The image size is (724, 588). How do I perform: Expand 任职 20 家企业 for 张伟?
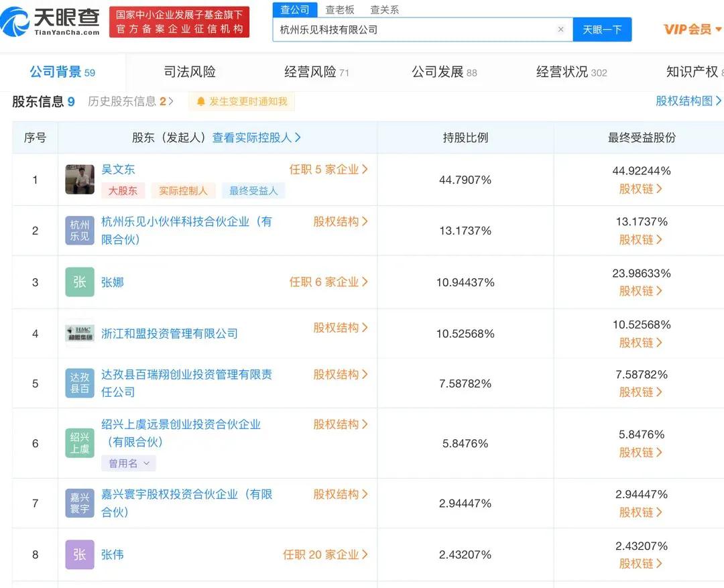(x=325, y=554)
